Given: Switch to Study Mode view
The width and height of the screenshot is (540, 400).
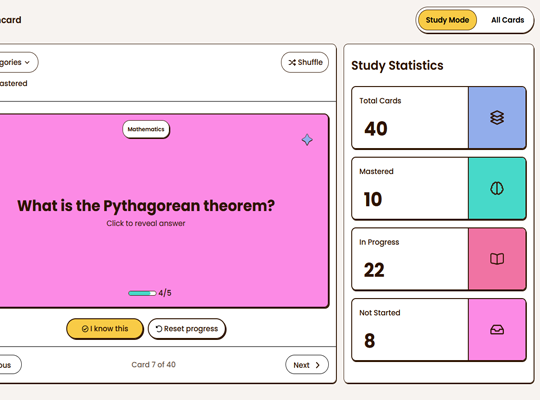Looking at the screenshot, I should click(447, 20).
